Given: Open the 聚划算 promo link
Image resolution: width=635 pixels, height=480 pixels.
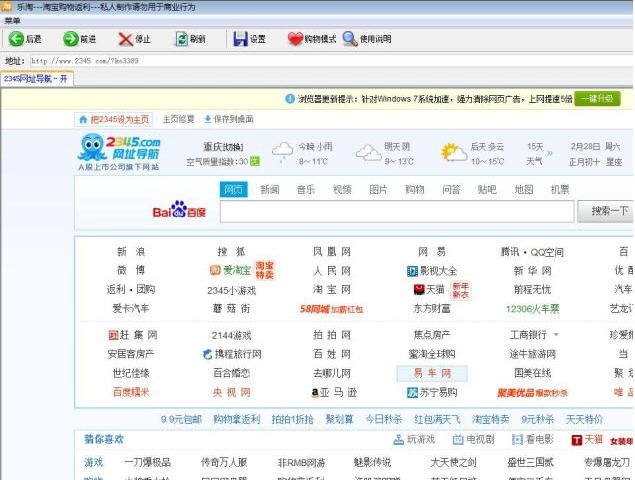Looking at the screenshot, I should click(339, 419).
